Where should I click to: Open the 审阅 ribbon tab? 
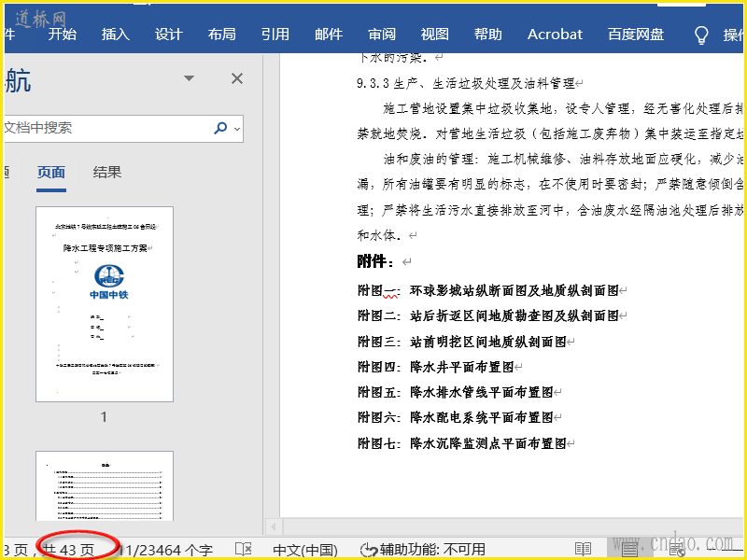click(x=382, y=35)
